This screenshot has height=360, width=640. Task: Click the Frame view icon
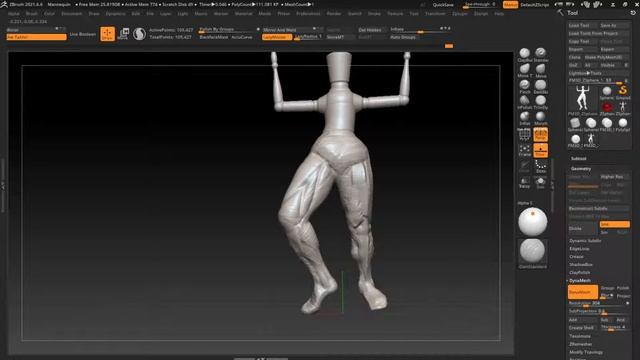click(x=524, y=151)
